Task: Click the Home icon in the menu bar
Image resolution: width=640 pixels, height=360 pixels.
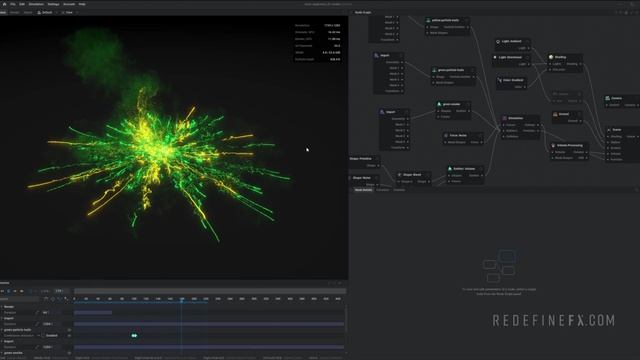Action: pos(4,4)
